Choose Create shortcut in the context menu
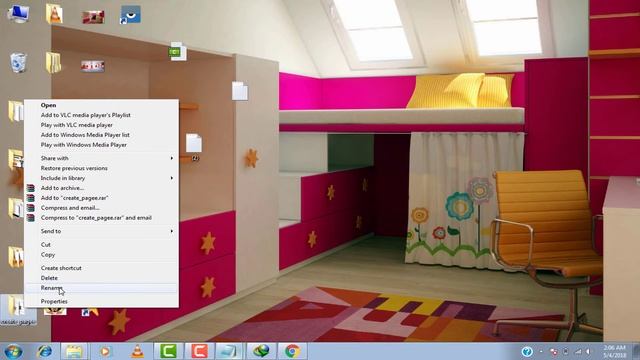Viewport: 640px width, 360px height. click(x=101, y=268)
